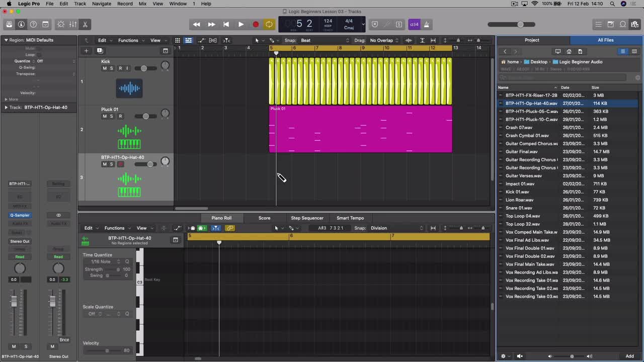Open the Editors scissors icon
Image resolution: width=644 pixels, height=362 pixels.
85,24
